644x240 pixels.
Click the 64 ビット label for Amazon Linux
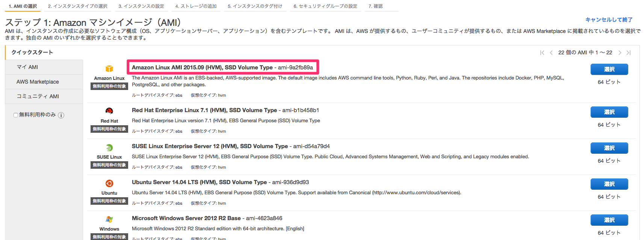609,82
